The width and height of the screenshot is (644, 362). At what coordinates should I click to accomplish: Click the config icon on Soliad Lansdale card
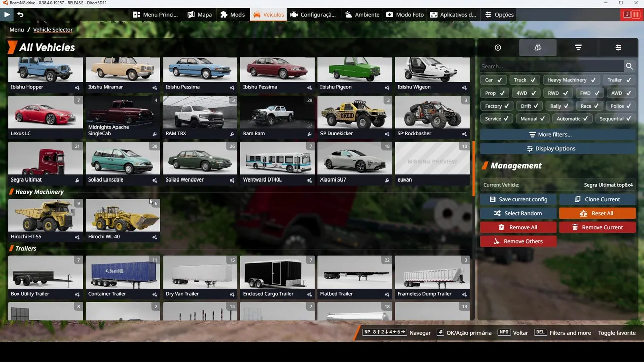tap(155, 180)
